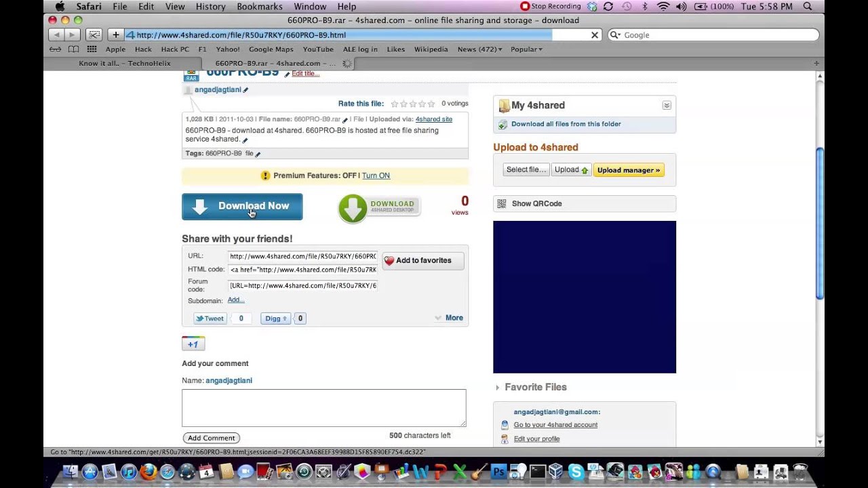The height and width of the screenshot is (488, 868).
Task: Click the Stop Recording menu bar item
Action: [550, 6]
